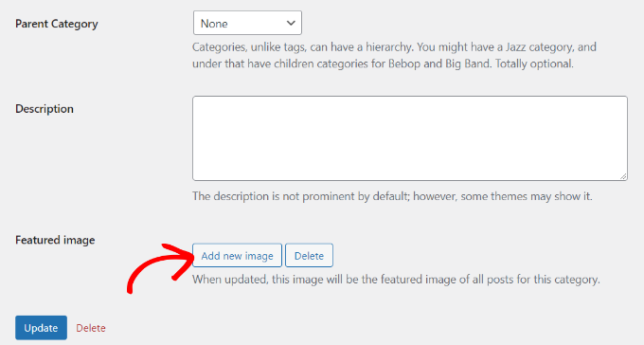
Task: Click the chevron arrow in the None select box
Action: click(x=291, y=23)
